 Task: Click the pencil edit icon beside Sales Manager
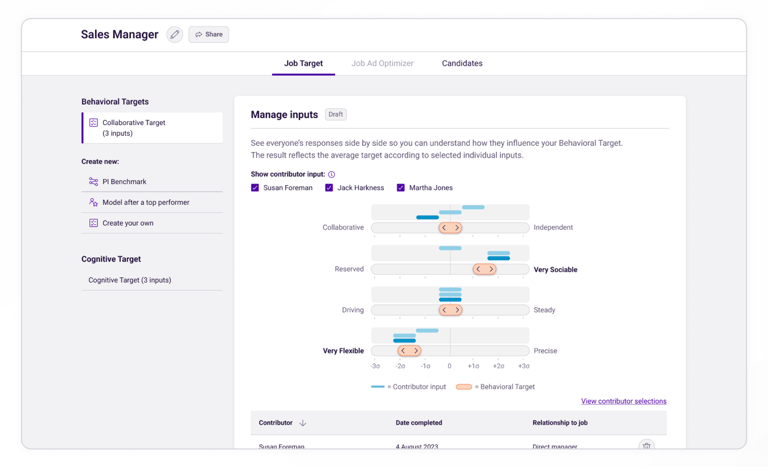click(x=175, y=35)
